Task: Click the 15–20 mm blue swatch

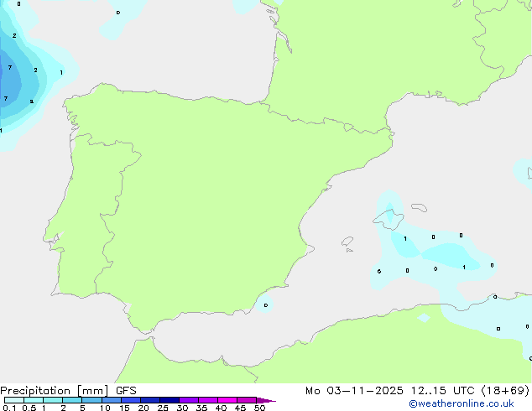Action: 130,400
